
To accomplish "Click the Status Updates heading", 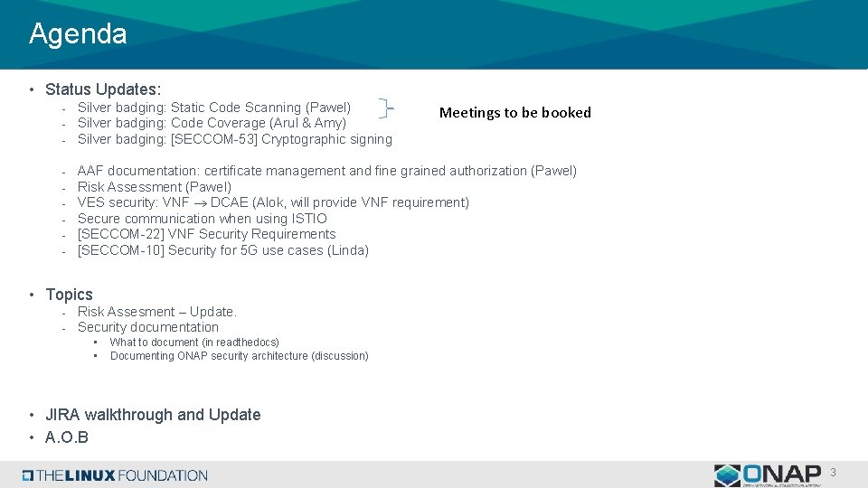I will pyautogui.click(x=103, y=89).
